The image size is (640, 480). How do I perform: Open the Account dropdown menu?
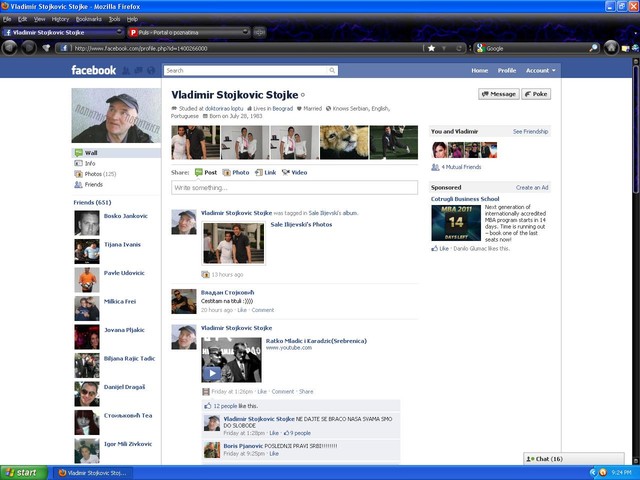click(541, 71)
